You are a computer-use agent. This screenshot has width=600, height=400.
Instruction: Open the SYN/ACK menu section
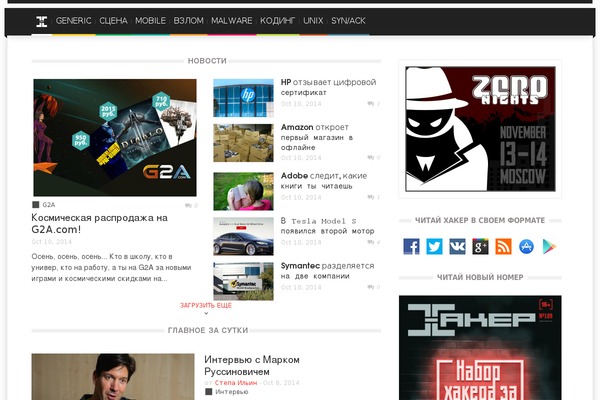[x=348, y=21]
